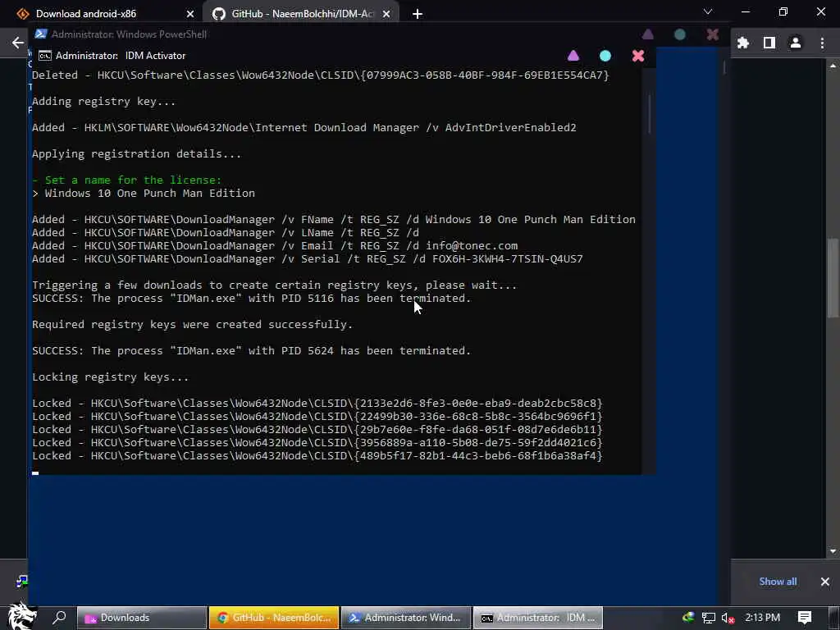Click the browser scrollbar up arrow
This screenshot has height=630, width=840.
(x=833, y=66)
